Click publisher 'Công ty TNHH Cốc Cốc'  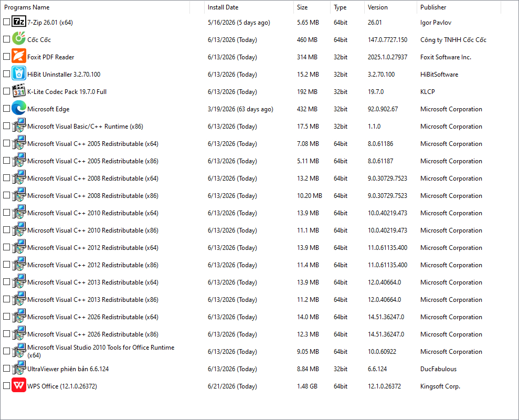453,40
